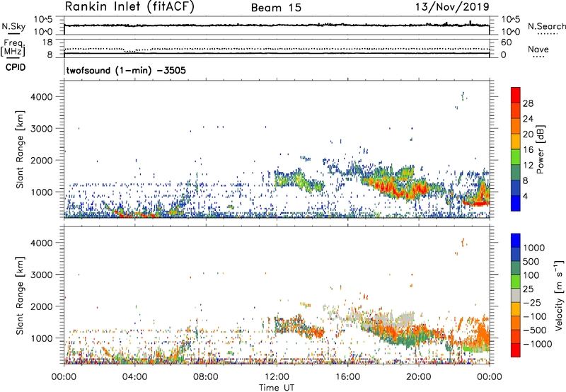Click the 24 label on Power colorbar

[528, 119]
